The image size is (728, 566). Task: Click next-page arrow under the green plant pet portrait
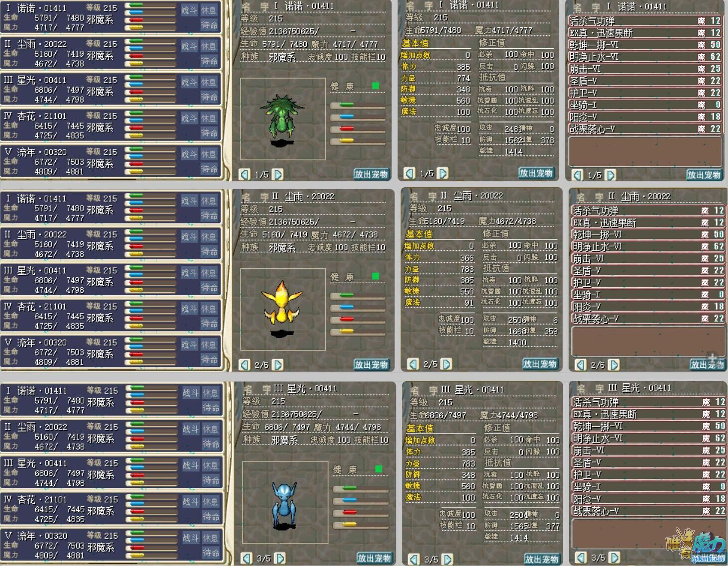tap(278, 174)
